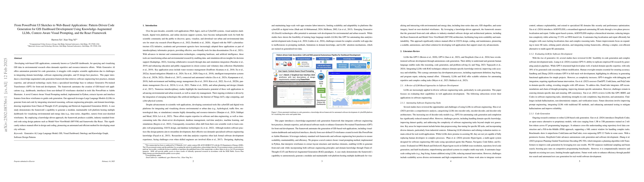Click the Leaflet logo in Figure 1
The image size is (644, 182).
click(x=367, y=60)
